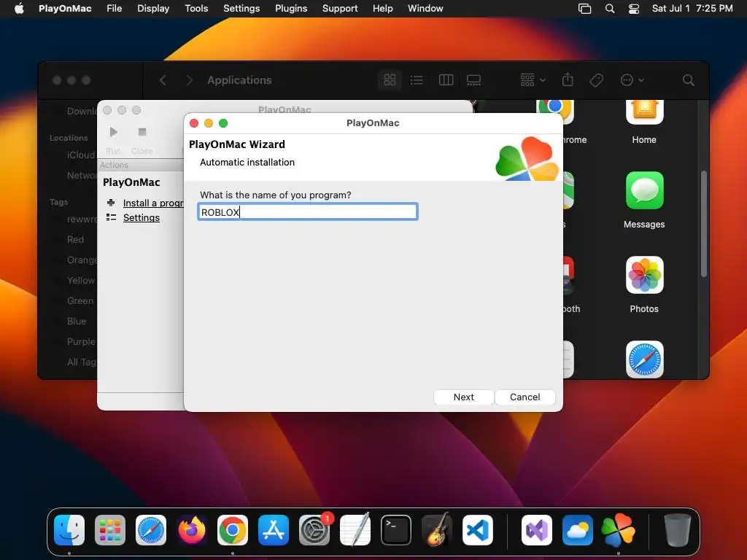Image resolution: width=747 pixels, height=560 pixels.
Task: Open Firefox from the Dock
Action: click(192, 530)
